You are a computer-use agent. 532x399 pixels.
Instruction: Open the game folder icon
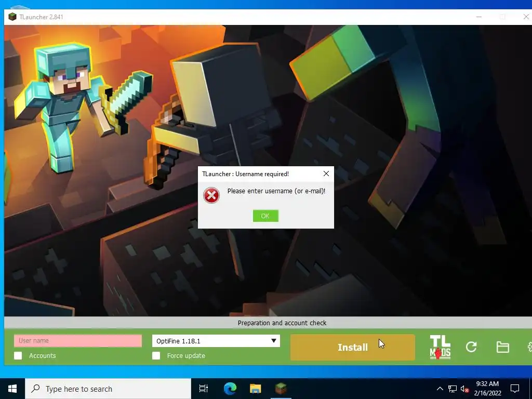[502, 347]
